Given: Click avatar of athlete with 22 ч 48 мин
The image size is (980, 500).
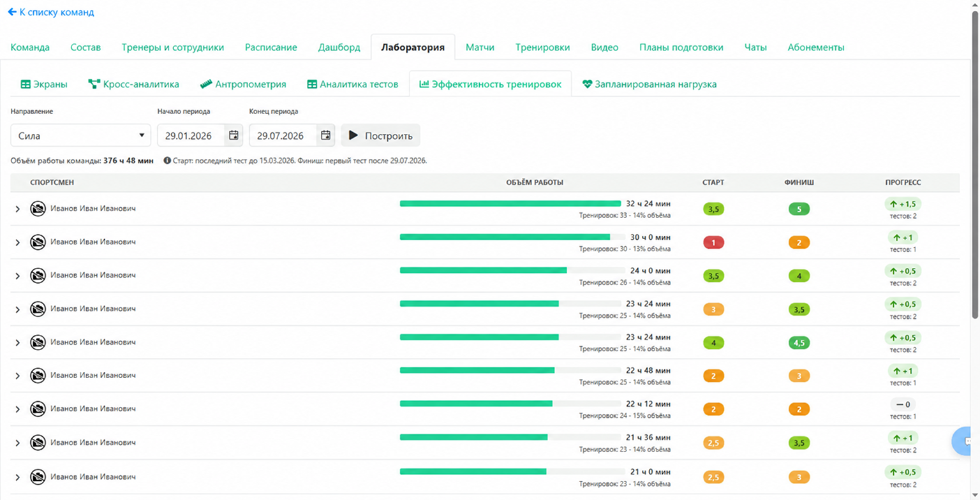Looking at the screenshot, I should click(x=38, y=376).
